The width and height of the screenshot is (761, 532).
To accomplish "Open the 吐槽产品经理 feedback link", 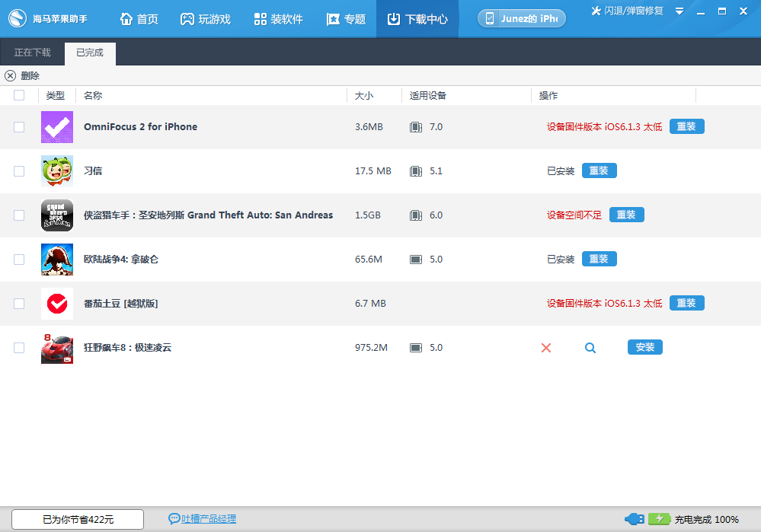I will click(x=206, y=518).
